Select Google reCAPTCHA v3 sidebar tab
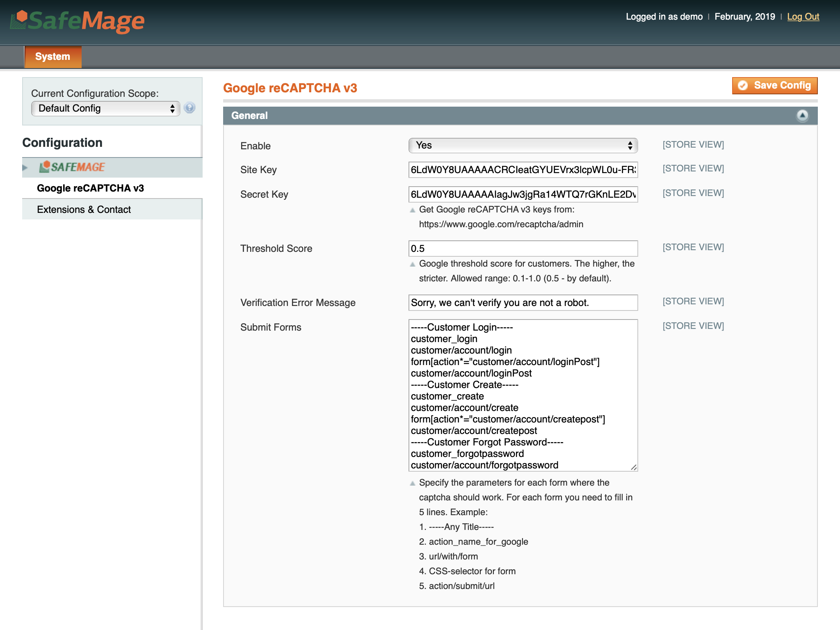840x630 pixels. pyautogui.click(x=90, y=188)
